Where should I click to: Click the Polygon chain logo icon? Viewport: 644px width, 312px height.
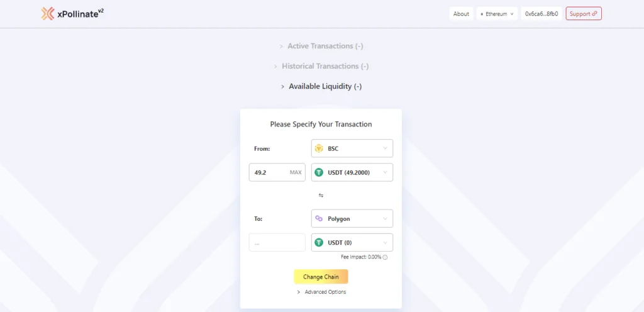pyautogui.click(x=319, y=219)
